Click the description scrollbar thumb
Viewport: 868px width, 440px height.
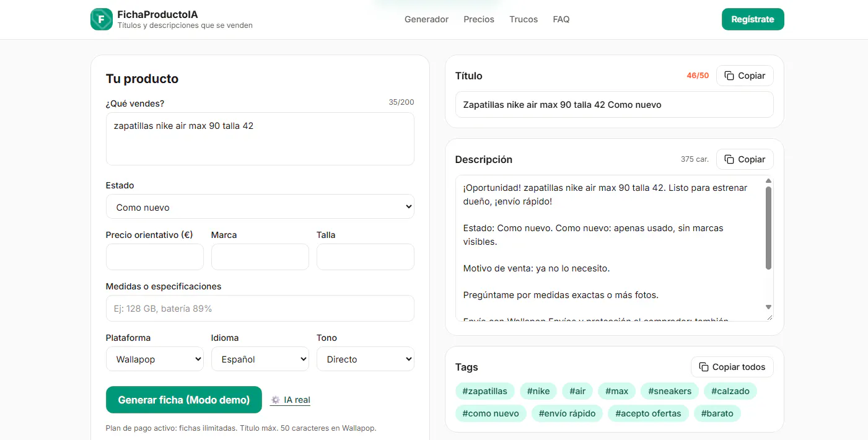769,228
